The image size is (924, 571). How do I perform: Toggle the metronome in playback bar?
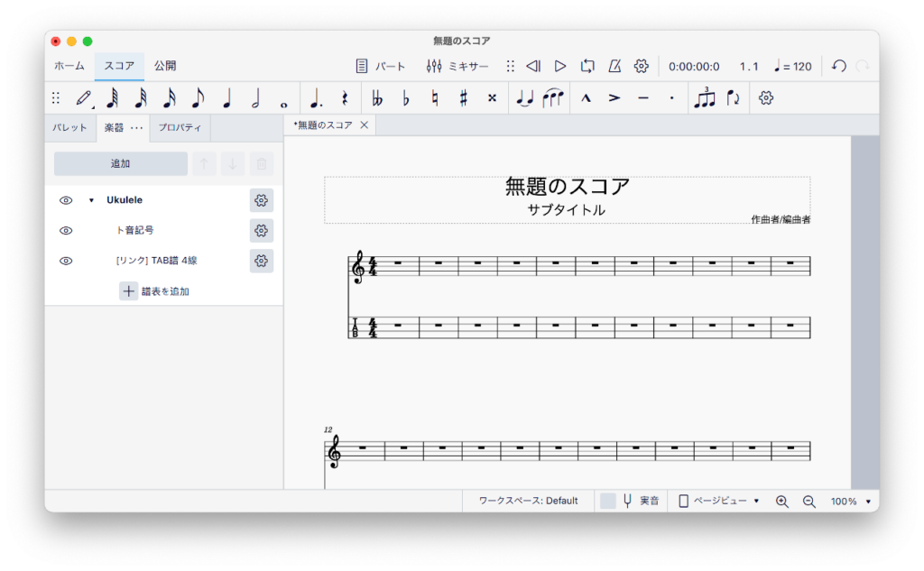[614, 66]
